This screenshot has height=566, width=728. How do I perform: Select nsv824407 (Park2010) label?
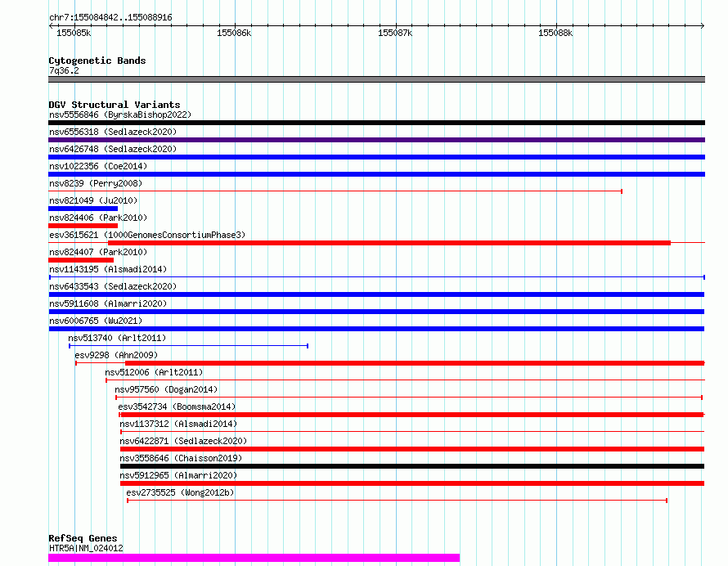coord(98,252)
